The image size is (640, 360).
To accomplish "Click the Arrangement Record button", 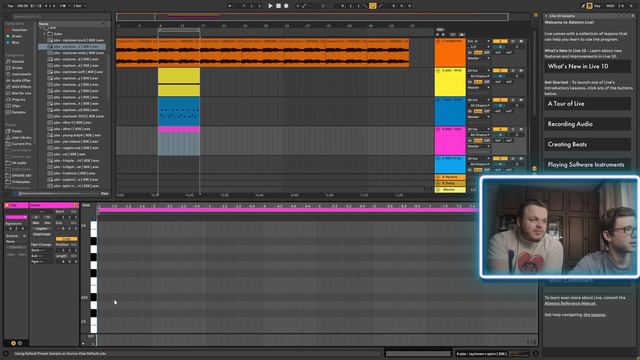I will [286, 6].
